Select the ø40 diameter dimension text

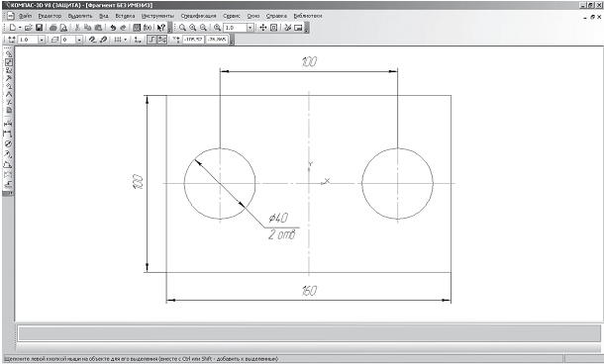[278, 218]
